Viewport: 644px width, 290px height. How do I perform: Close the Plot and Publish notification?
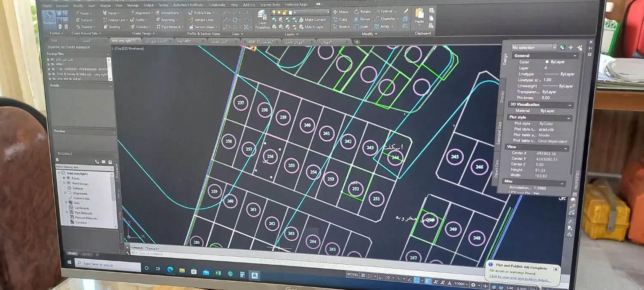[x=556, y=269]
